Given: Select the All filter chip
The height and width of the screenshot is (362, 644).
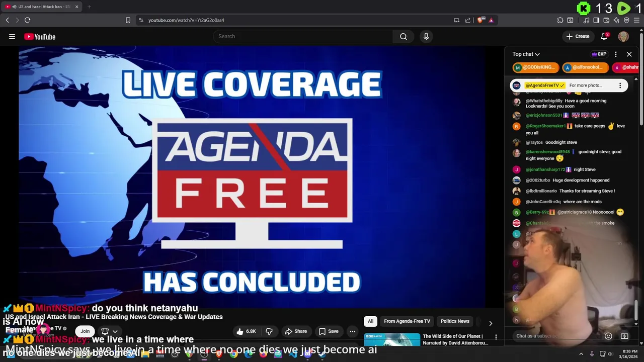Looking at the screenshot, I should pos(370,321).
